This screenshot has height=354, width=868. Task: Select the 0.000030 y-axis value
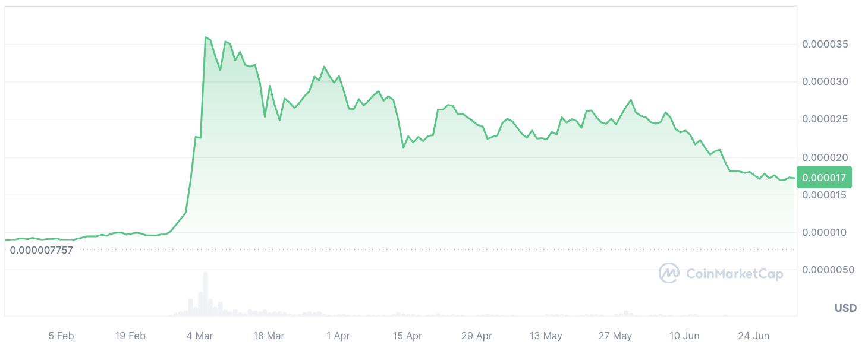(825, 82)
